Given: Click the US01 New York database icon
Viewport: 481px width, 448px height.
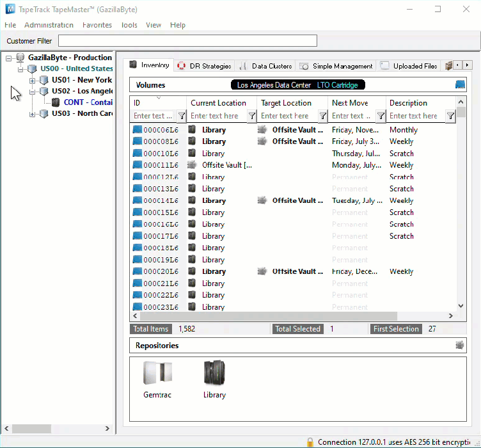Looking at the screenshot, I should (x=44, y=80).
